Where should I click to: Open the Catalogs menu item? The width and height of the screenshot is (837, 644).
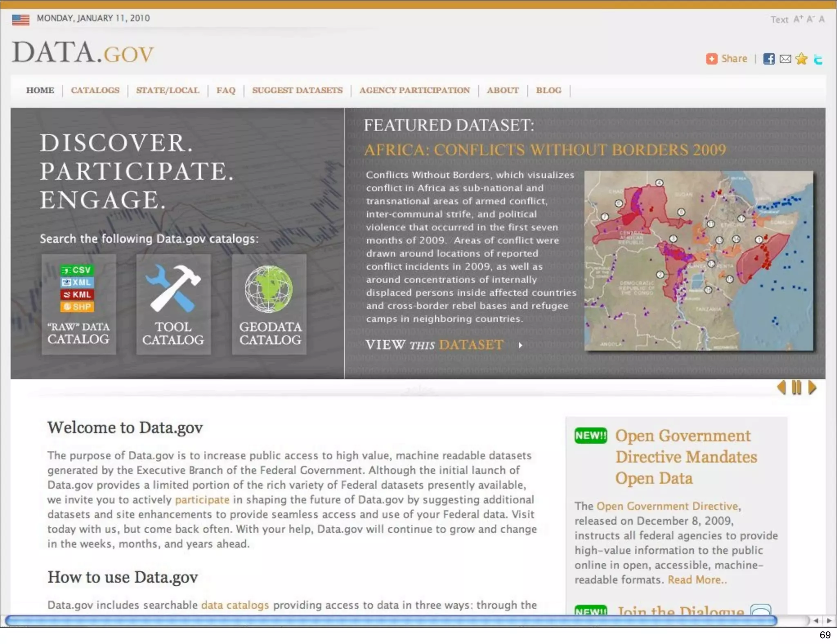[x=95, y=90]
